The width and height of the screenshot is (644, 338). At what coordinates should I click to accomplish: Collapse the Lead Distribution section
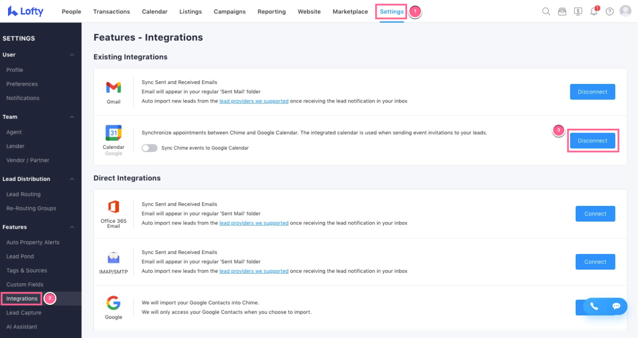[72, 179]
